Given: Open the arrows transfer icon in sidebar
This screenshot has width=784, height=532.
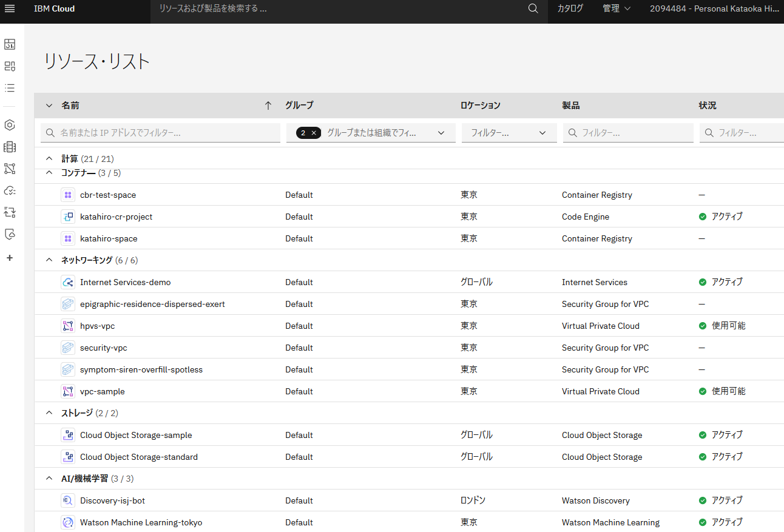Looking at the screenshot, I should [10, 212].
